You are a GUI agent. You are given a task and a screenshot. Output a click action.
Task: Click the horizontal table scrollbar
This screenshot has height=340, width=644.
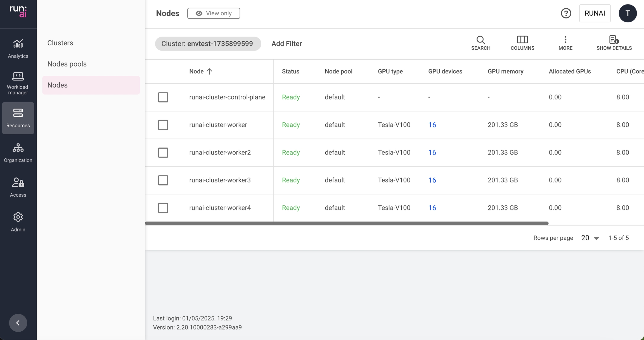click(347, 223)
